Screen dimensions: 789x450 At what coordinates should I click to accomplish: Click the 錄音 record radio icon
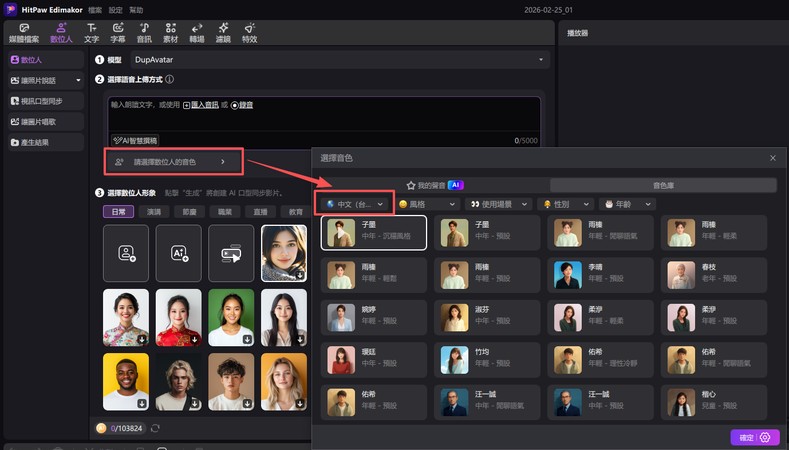click(235, 105)
